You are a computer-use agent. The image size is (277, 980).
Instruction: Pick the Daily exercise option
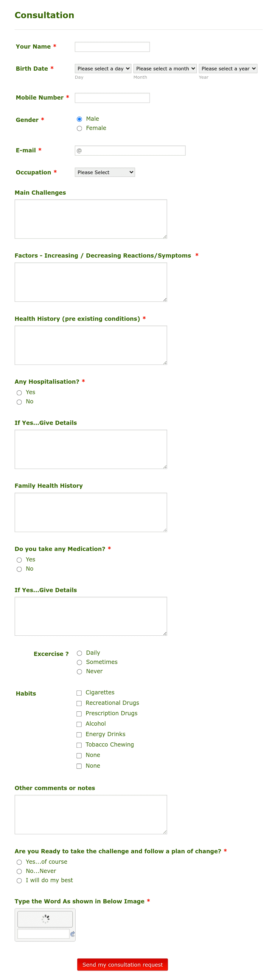[x=80, y=653]
